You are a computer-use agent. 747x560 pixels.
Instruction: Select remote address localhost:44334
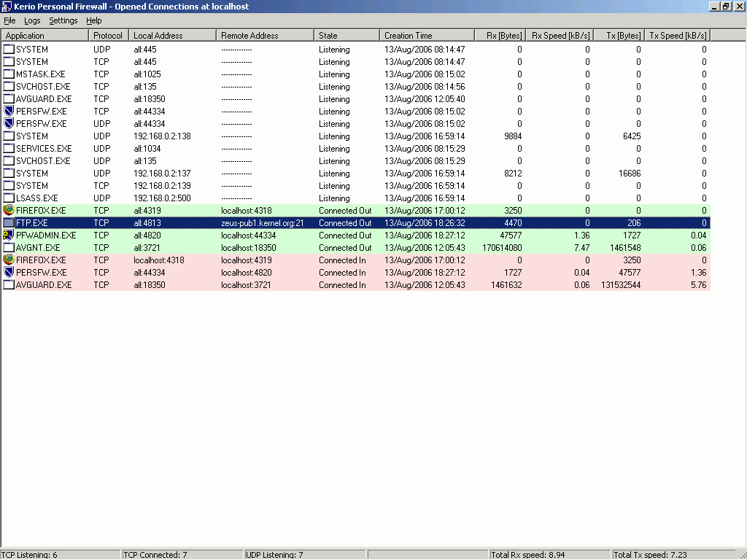point(248,236)
